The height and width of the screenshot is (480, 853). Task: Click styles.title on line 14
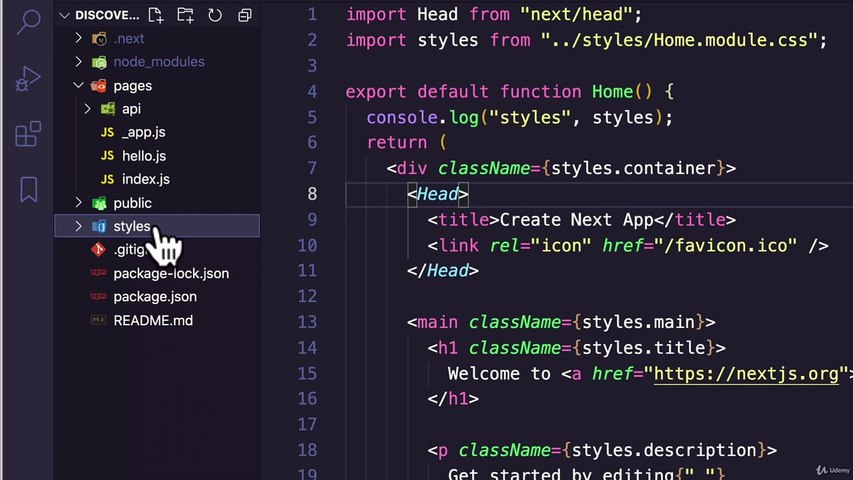(x=643, y=348)
